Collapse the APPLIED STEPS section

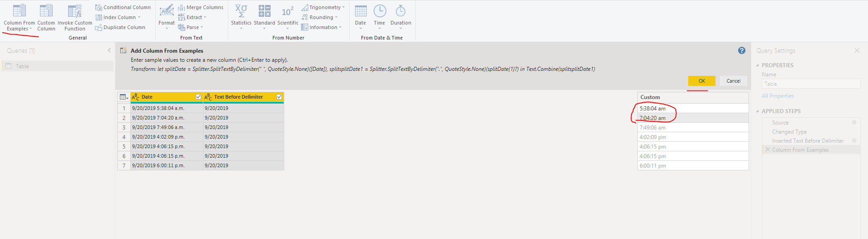coord(758,111)
